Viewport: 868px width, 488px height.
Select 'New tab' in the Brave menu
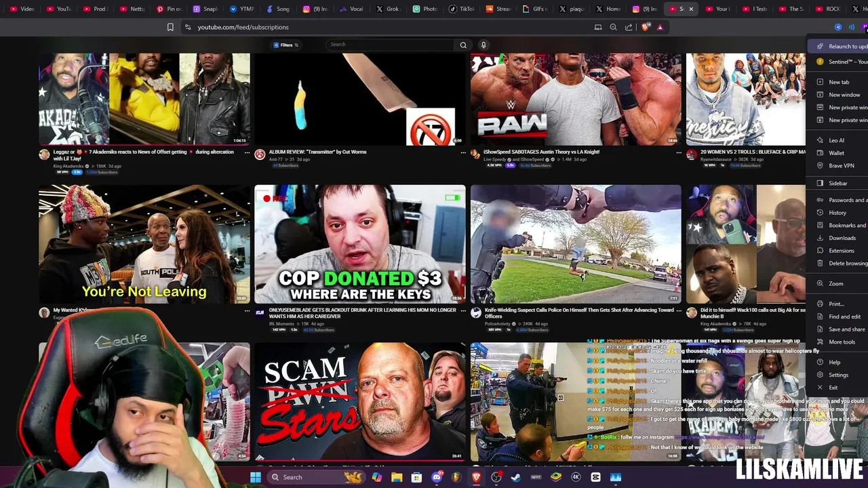tap(838, 82)
